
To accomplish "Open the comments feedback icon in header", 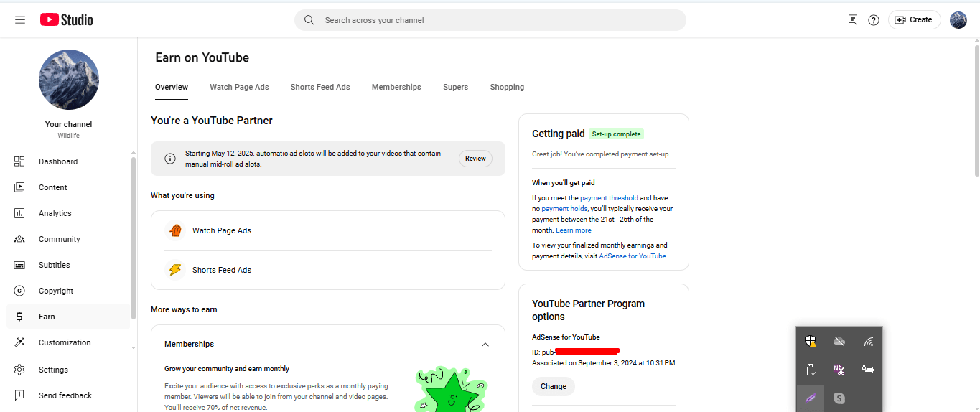I will tap(853, 20).
